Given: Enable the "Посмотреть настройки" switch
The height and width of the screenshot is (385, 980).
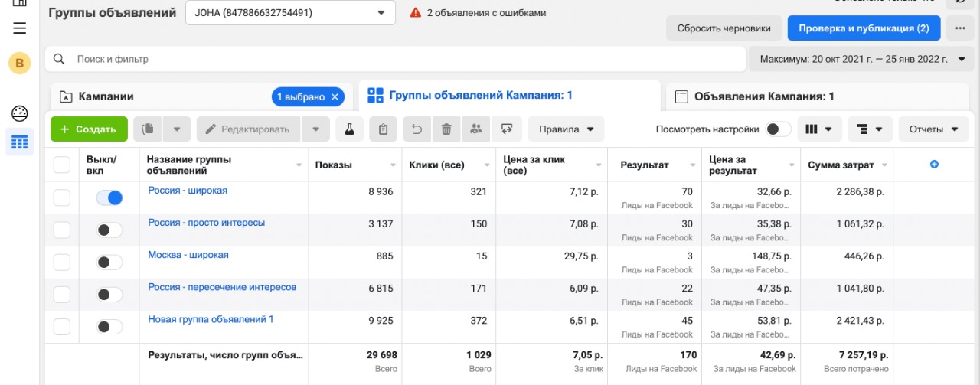Looking at the screenshot, I should [779, 129].
